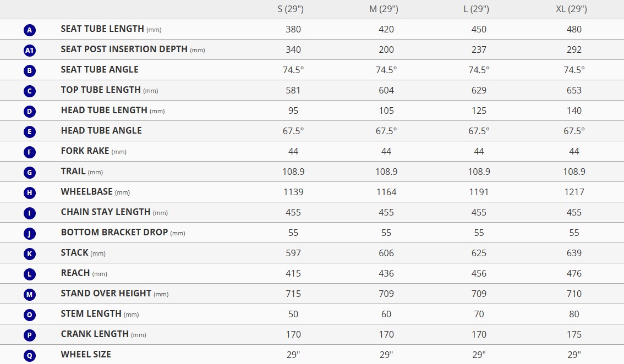Screen dimensions: 624x364
Task: Click the 597 stack value for size S
Action: coord(293,253)
